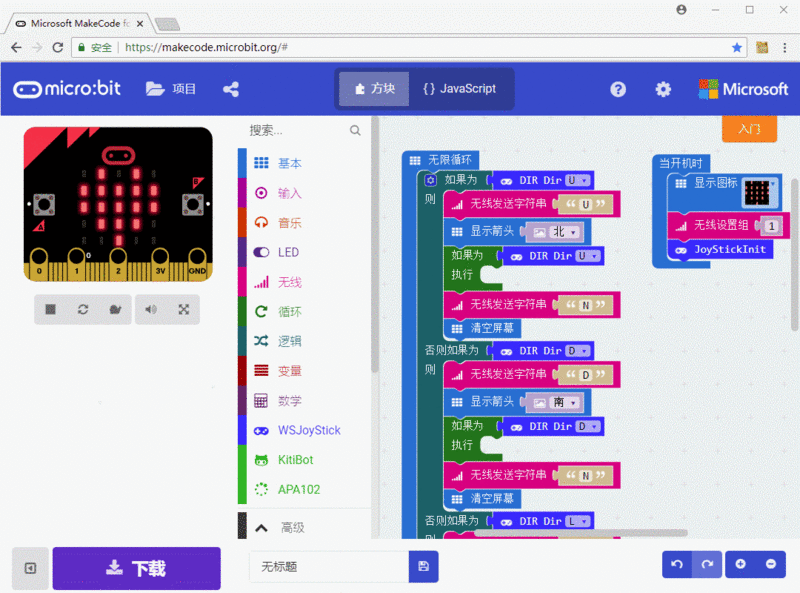Viewport: 800px width, 593px height.
Task: Undo the last change
Action: pyautogui.click(x=677, y=564)
